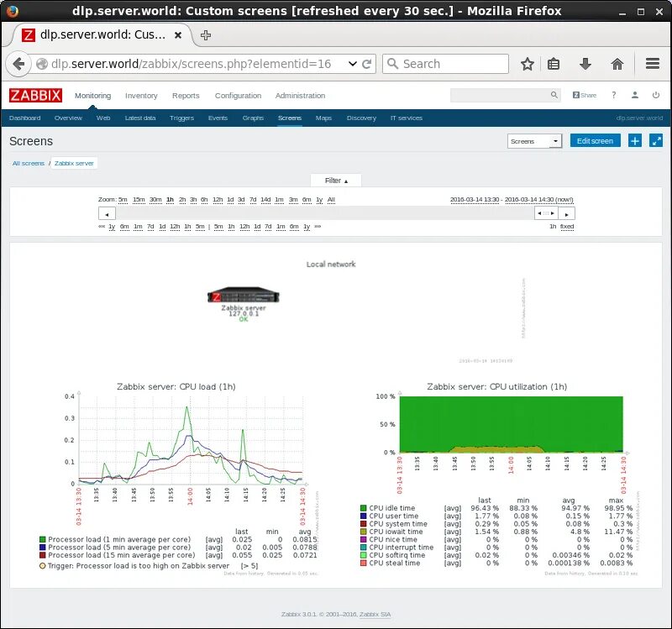Click the Zabbix server map icon
The height and width of the screenshot is (629, 672).
pos(243,296)
